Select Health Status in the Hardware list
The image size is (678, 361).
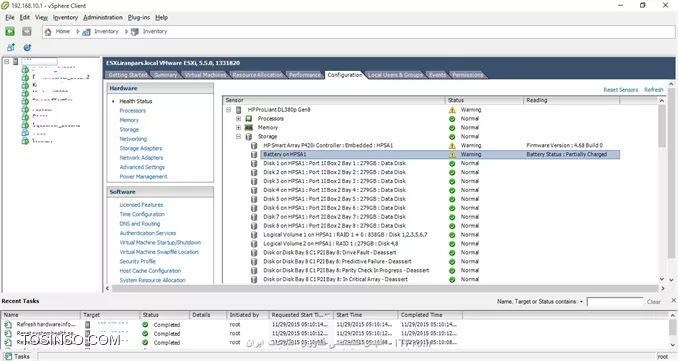click(136, 101)
